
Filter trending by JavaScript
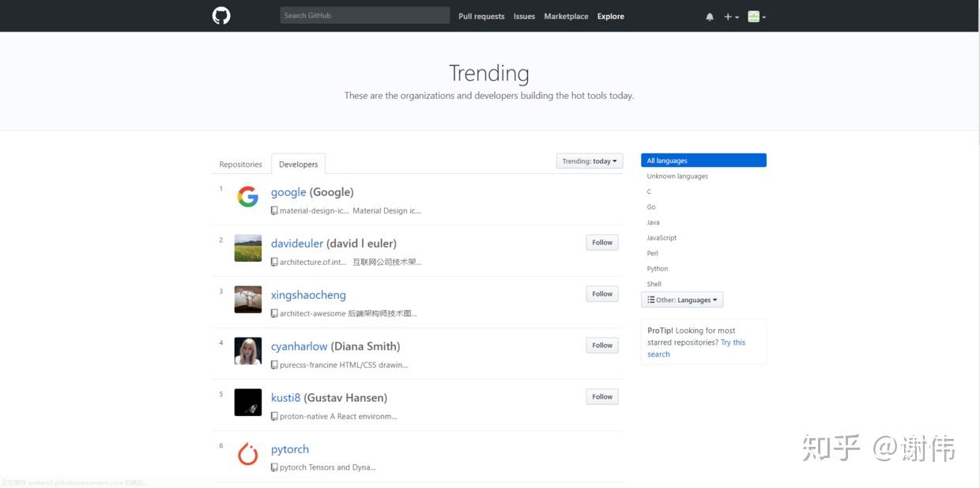[661, 238]
